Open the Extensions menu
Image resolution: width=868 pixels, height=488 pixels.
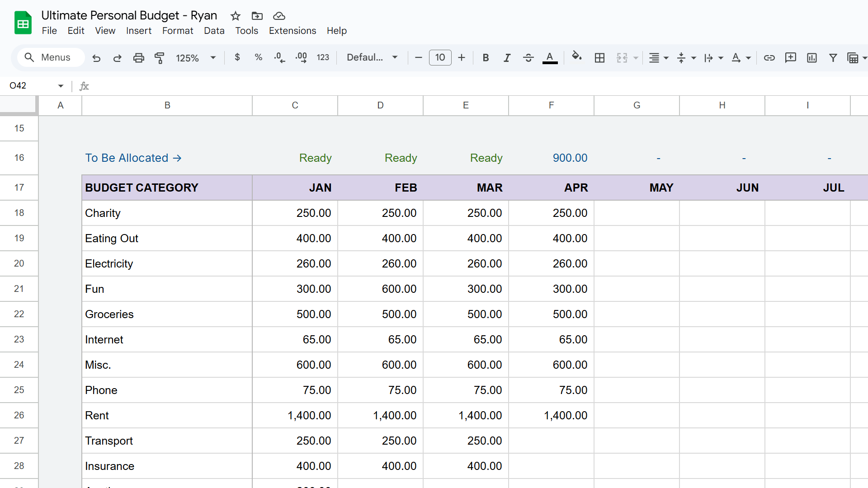click(x=292, y=31)
